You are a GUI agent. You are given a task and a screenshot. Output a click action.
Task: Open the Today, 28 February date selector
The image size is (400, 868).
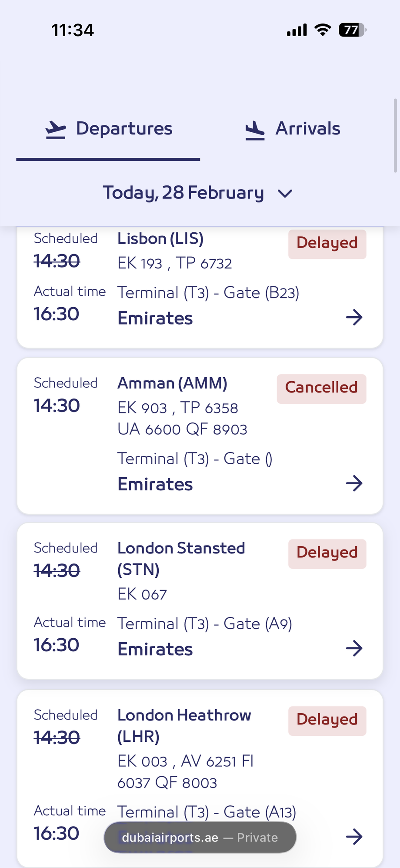click(183, 193)
